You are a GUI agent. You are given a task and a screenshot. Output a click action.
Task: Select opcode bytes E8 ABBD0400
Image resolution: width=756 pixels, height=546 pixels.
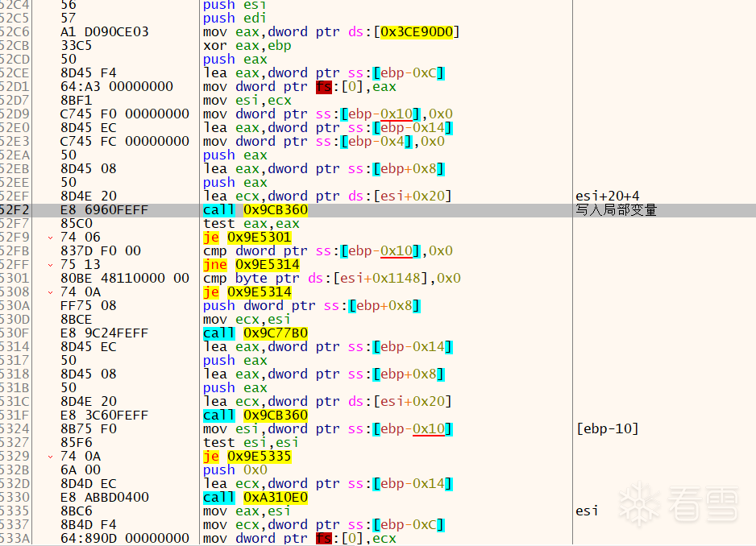click(x=105, y=498)
